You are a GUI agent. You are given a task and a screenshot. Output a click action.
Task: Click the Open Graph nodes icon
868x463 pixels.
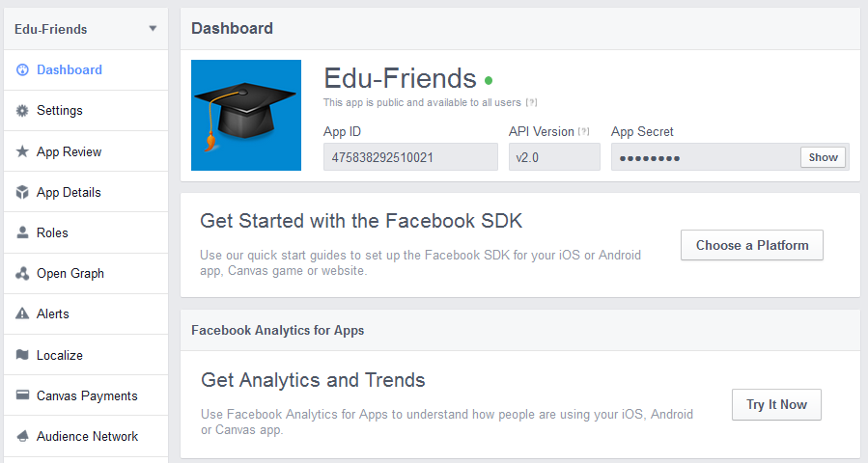point(22,273)
